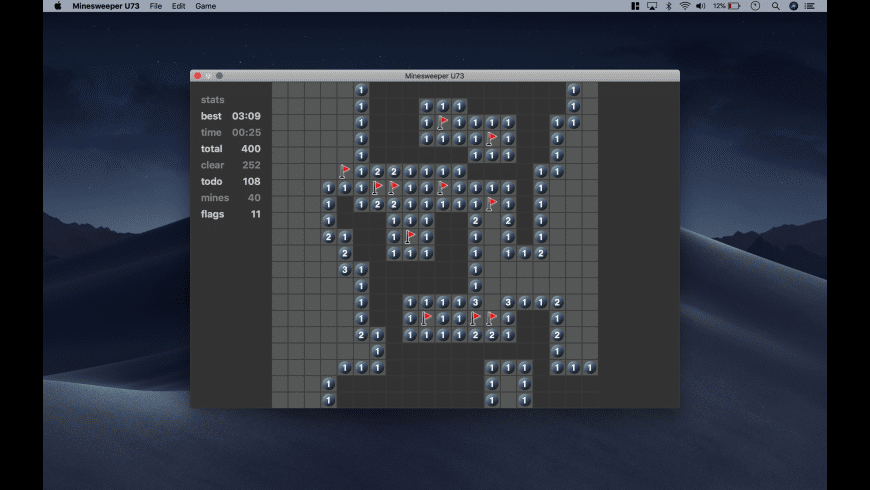Open the Minesweeper U73 application menu
The height and width of the screenshot is (490, 870).
pyautogui.click(x=105, y=6)
